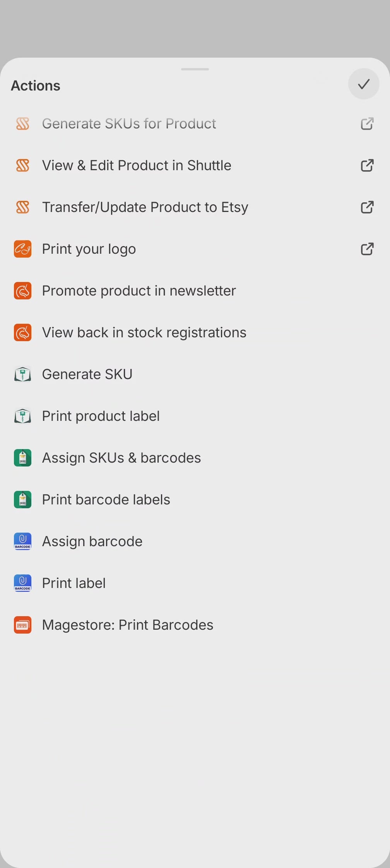390x868 pixels.
Task: Choose Print barcode labels
Action: (106, 500)
